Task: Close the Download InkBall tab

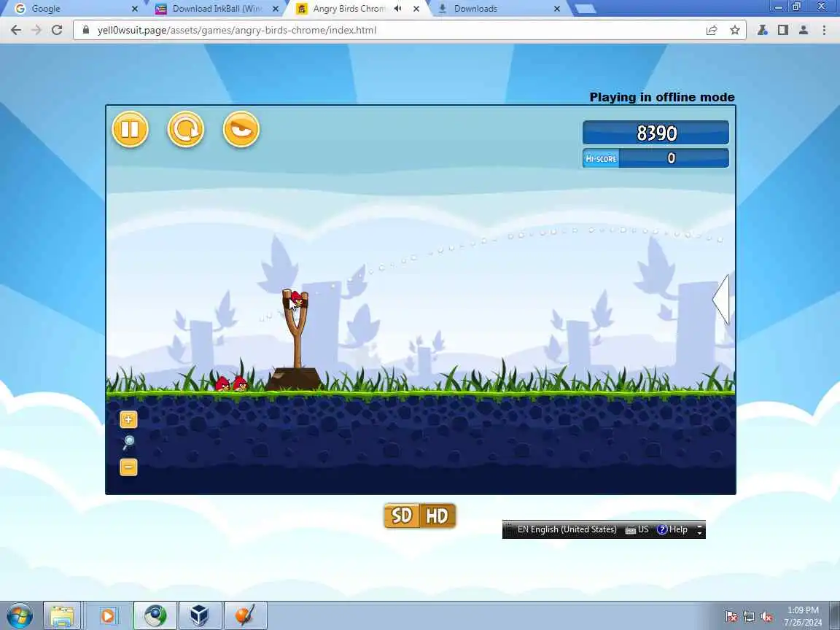Action: [276, 9]
